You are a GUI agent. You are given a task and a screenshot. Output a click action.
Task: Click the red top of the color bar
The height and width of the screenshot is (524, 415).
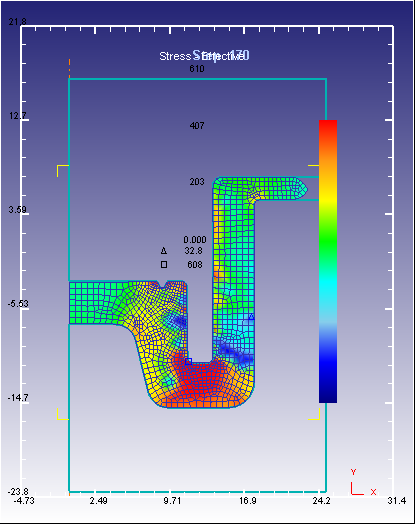pos(328,130)
